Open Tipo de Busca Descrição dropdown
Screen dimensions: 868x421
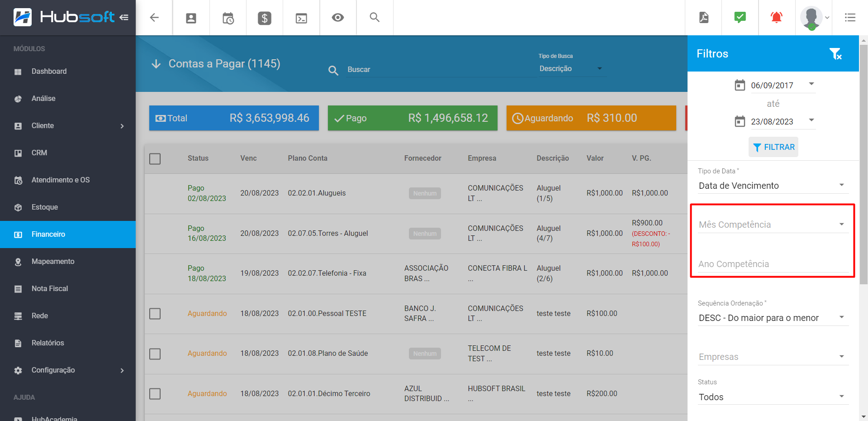571,68
